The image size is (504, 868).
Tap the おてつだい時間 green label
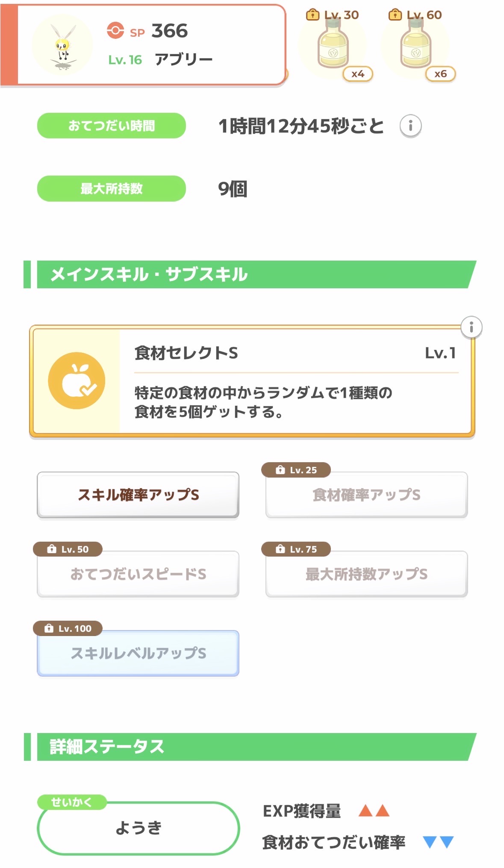coord(112,126)
